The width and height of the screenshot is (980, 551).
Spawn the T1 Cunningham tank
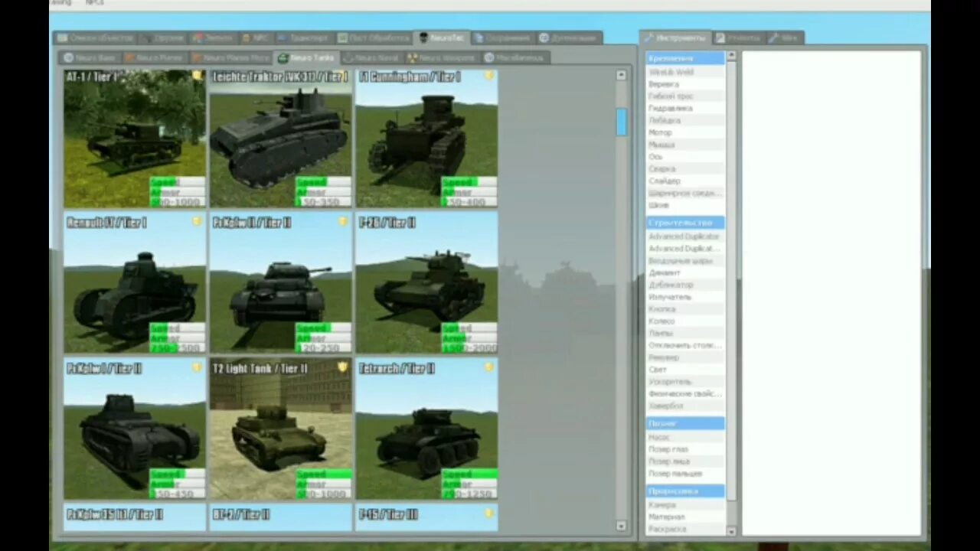pos(426,139)
